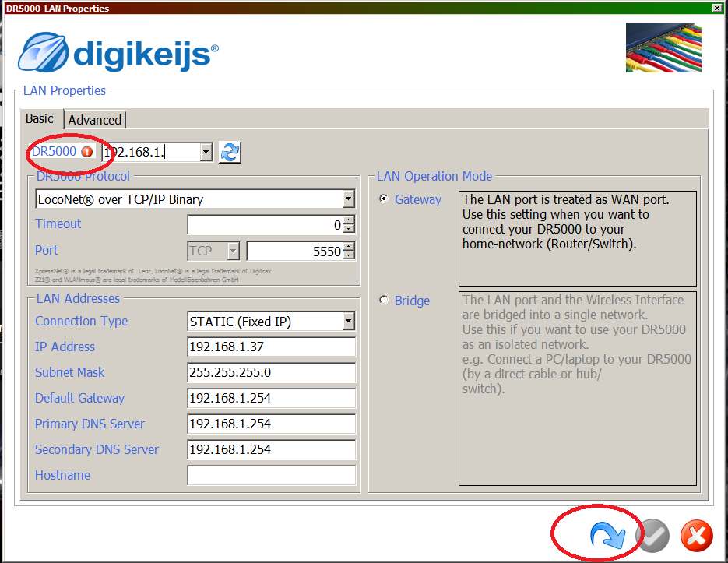Switch to the Advanced tab
The image size is (728, 563).
point(95,120)
